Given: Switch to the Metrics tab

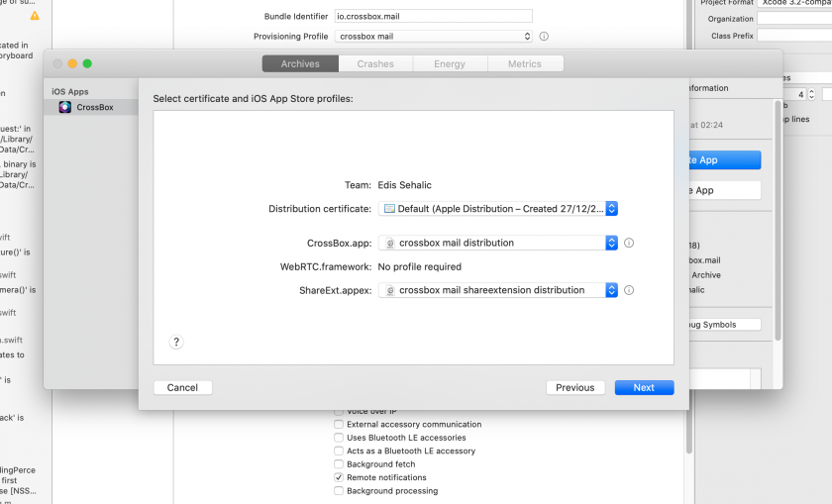Looking at the screenshot, I should pyautogui.click(x=525, y=63).
